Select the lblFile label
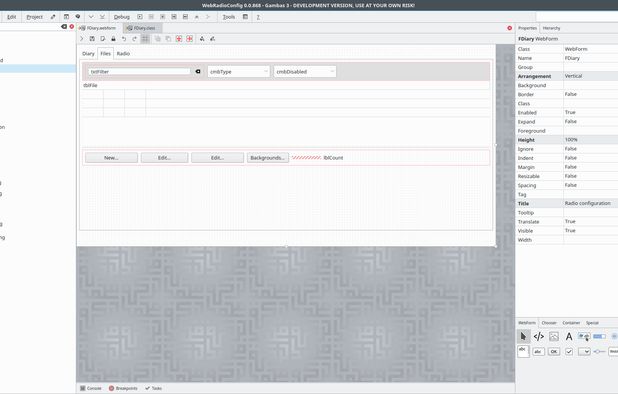This screenshot has height=394, width=618. coord(90,85)
